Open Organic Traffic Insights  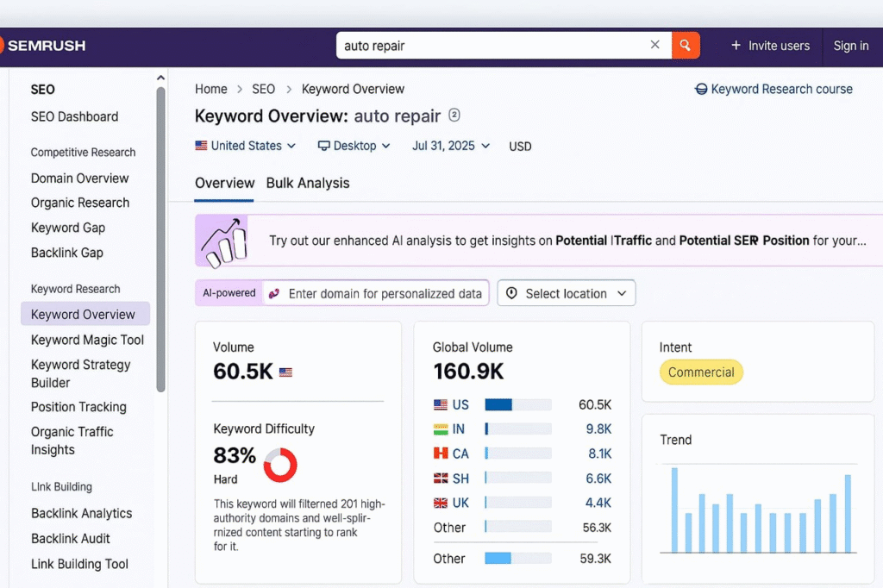point(72,441)
